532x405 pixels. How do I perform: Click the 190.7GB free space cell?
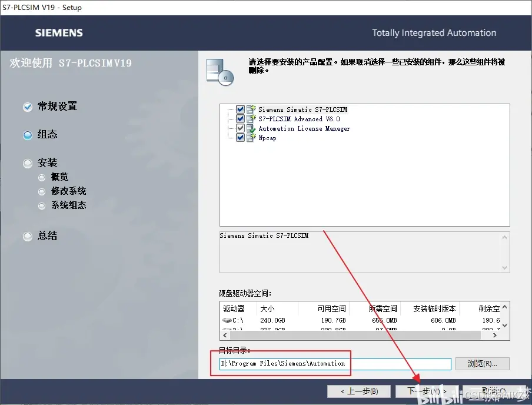pyautogui.click(x=334, y=320)
